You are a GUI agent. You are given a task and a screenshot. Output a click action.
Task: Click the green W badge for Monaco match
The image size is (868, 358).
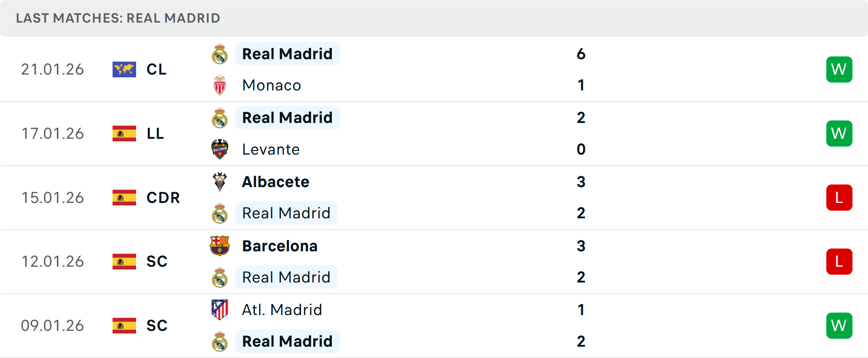[x=839, y=70]
